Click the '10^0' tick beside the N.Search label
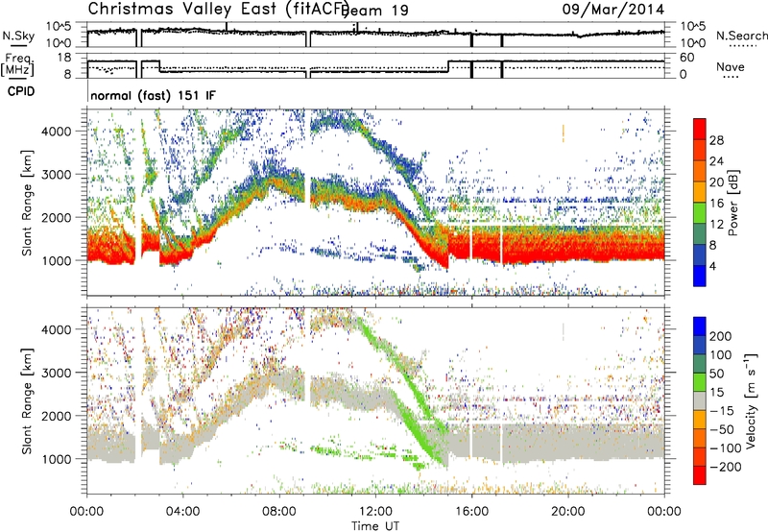768x532 pixels. point(692,42)
